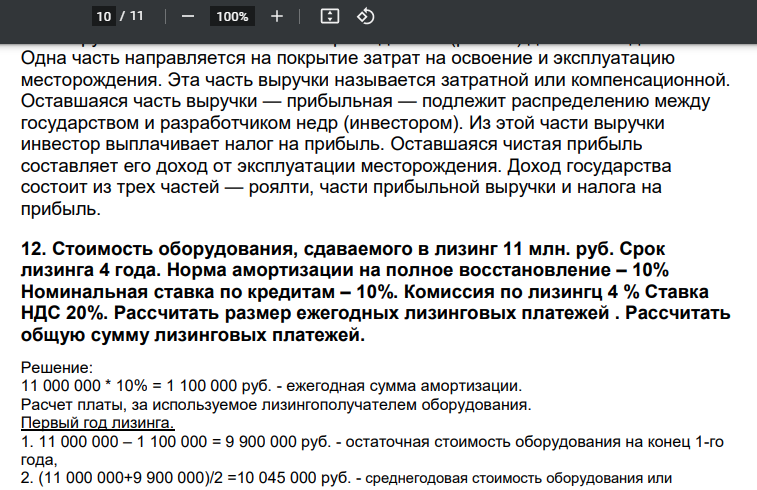Click the word "прибыль." ending the first paragraph
This screenshot has height=490, width=757.
pyautogui.click(x=61, y=209)
